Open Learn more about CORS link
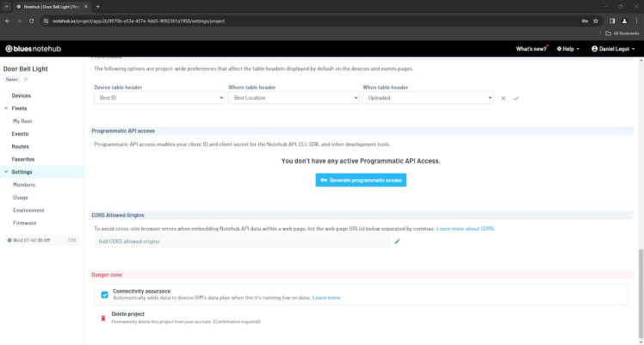The height and width of the screenshot is (345, 644). 465,229
